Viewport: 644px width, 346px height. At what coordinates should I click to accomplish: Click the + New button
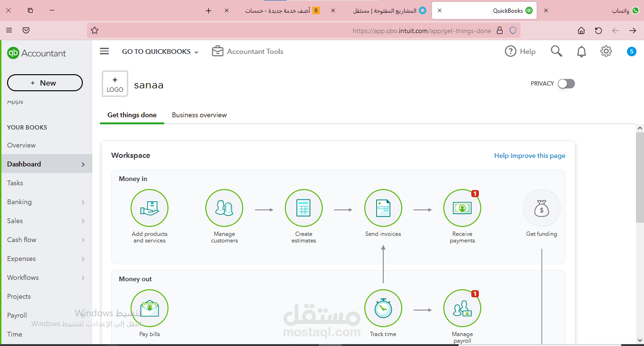pyautogui.click(x=45, y=83)
